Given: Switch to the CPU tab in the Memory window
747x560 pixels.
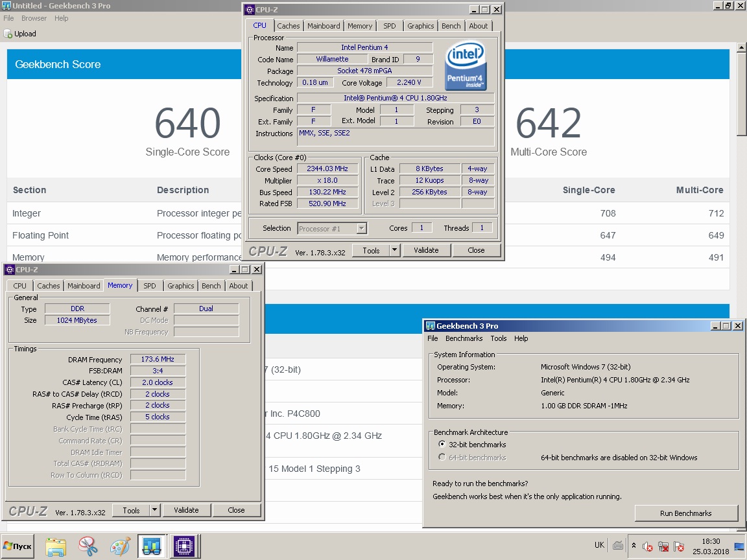Looking at the screenshot, I should 19,286.
